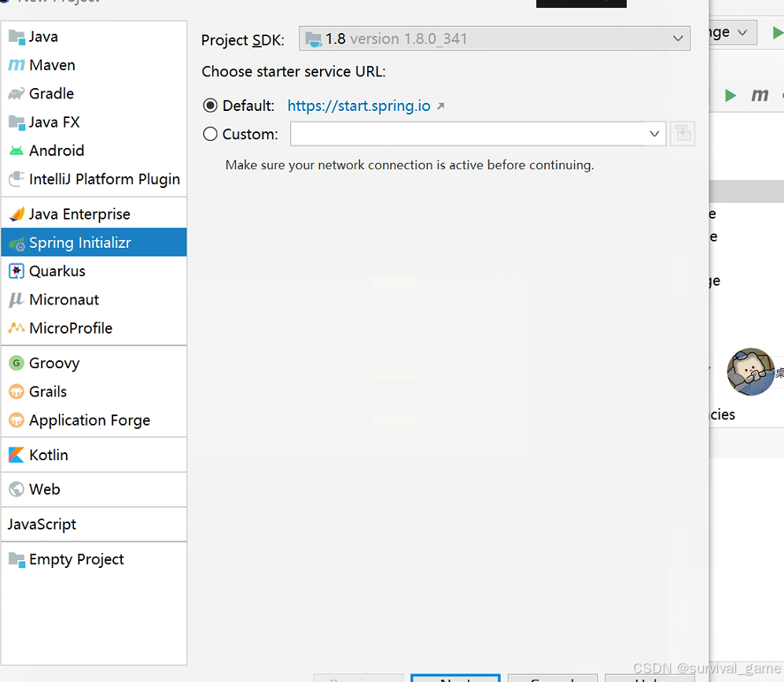Choose Maven project type
Image resolution: width=784 pixels, height=682 pixels.
tap(94, 65)
